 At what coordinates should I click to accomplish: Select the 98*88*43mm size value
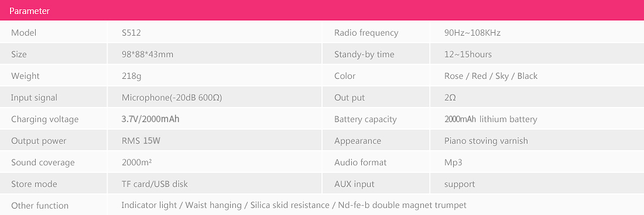point(148,54)
